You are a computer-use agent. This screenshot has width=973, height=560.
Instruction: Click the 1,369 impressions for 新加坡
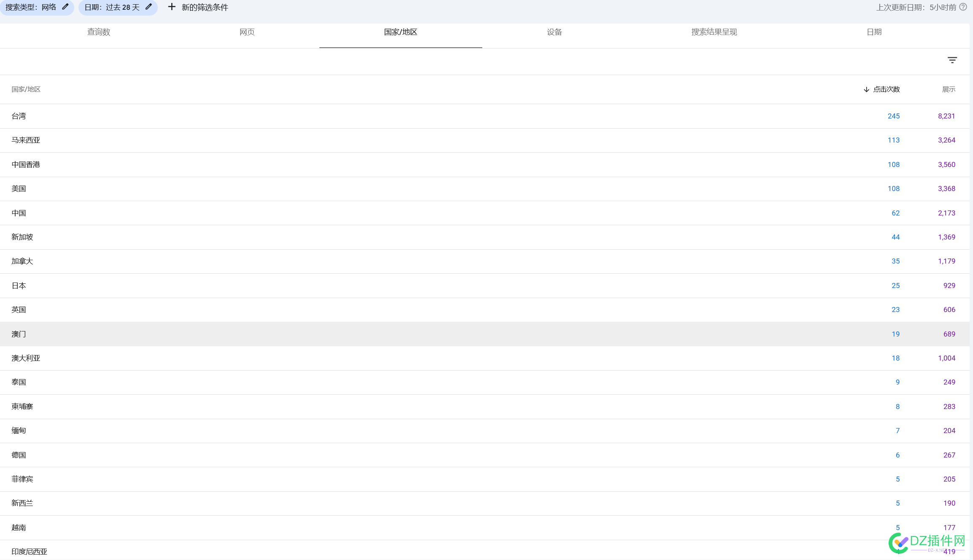pyautogui.click(x=946, y=237)
